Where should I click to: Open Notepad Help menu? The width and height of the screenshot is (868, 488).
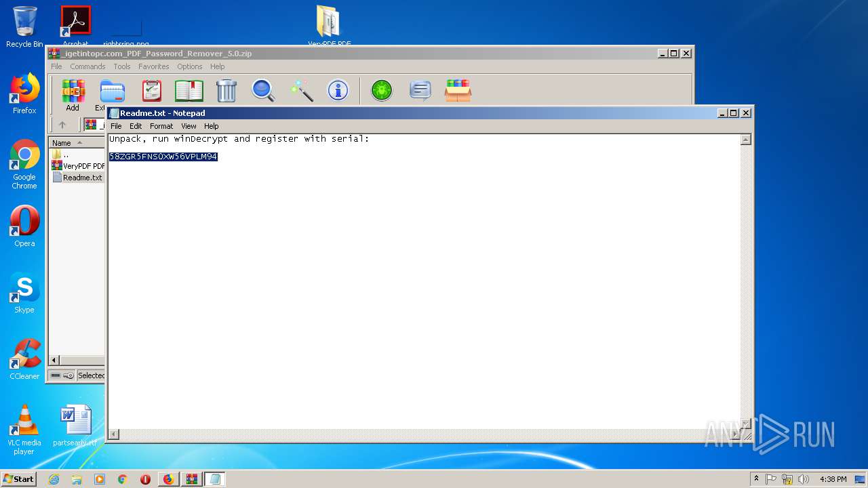click(212, 126)
